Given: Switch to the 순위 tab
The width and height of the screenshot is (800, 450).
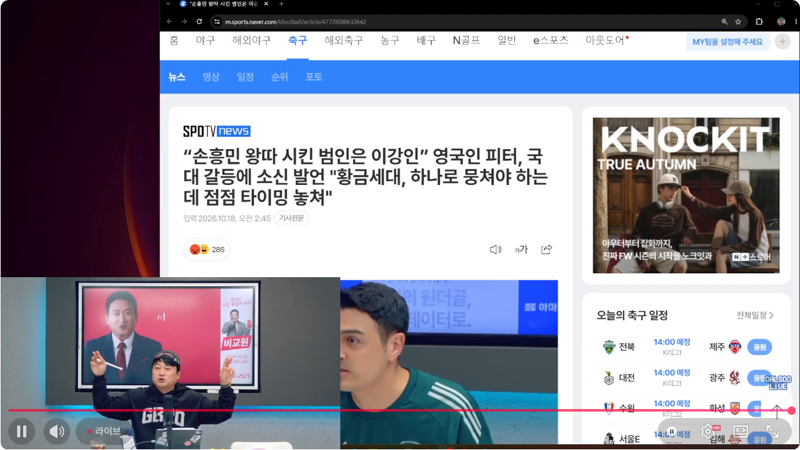Looking at the screenshot, I should pyautogui.click(x=280, y=77).
